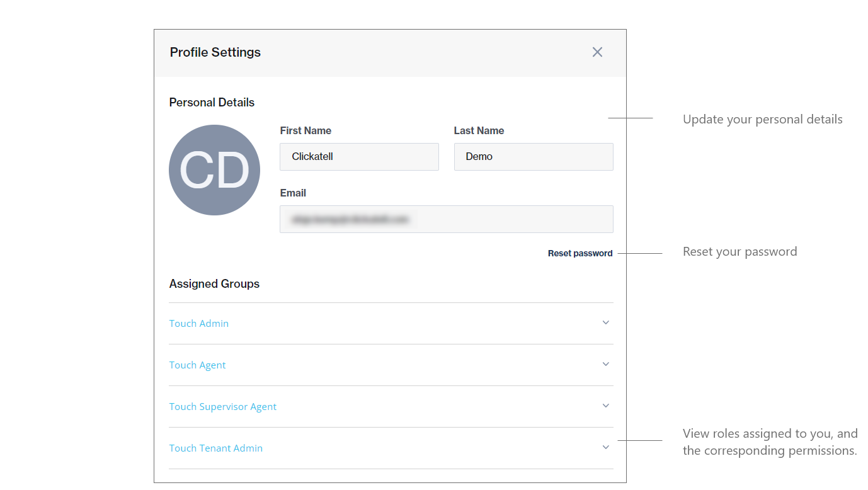
Task: Click the First Name input field
Action: (359, 157)
